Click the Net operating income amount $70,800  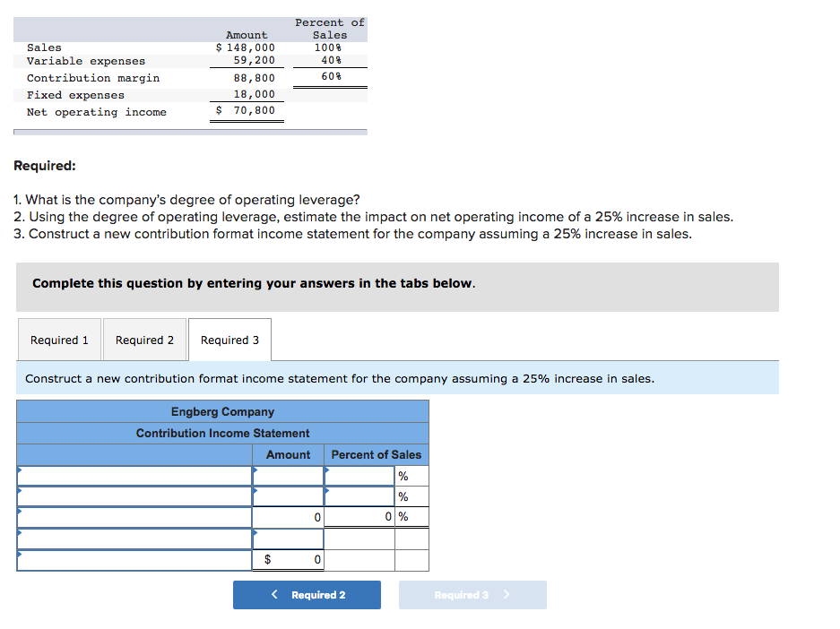(246, 110)
